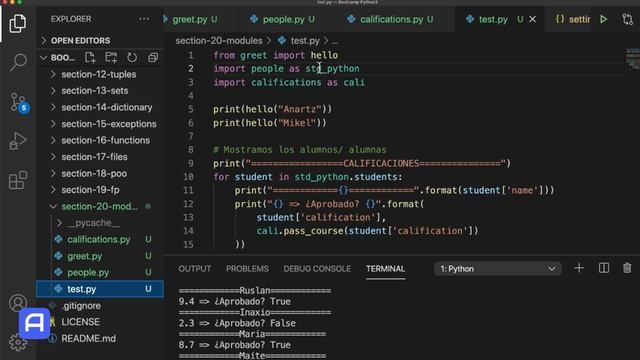
Task: Open the Explorer view in activity bar
Action: click(x=18, y=23)
